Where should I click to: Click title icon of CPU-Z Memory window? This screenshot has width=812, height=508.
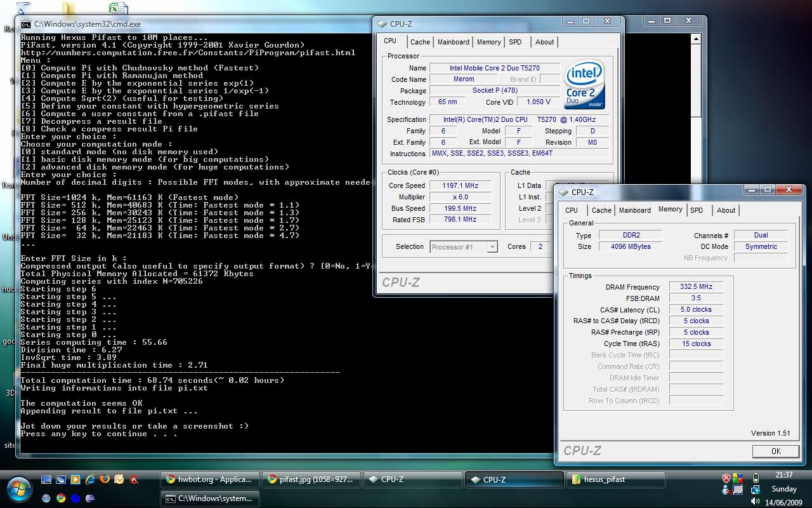click(563, 192)
